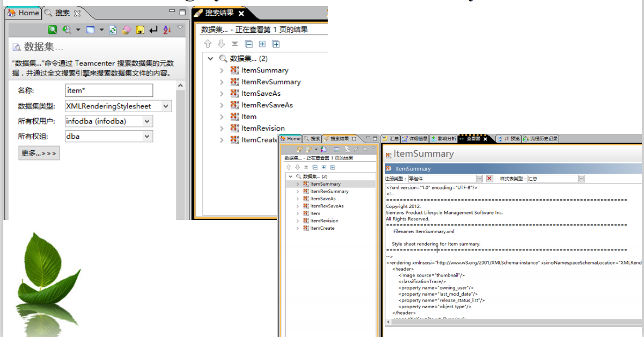Viewport: 644px width, 337px height.
Task: Open the 数据集类型 XMLRenderingStylesheet dropdown
Action: 166,106
